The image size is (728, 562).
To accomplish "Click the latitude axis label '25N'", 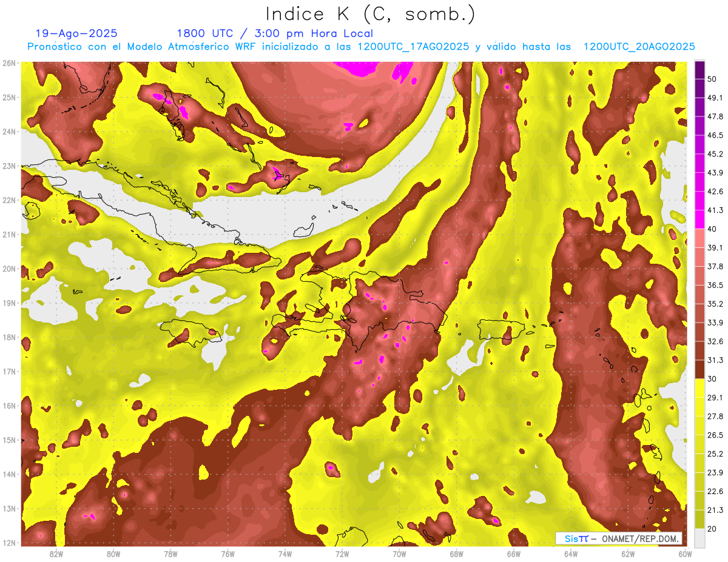I will click(x=9, y=97).
